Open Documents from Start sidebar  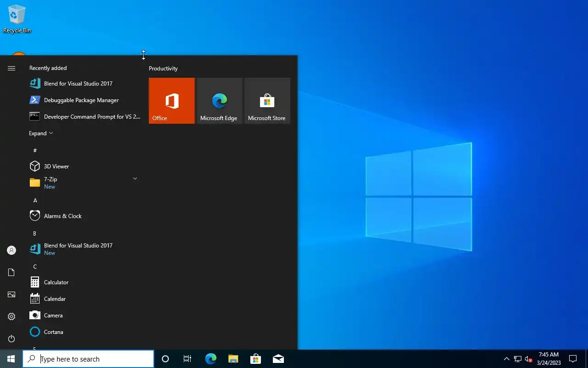click(x=11, y=272)
